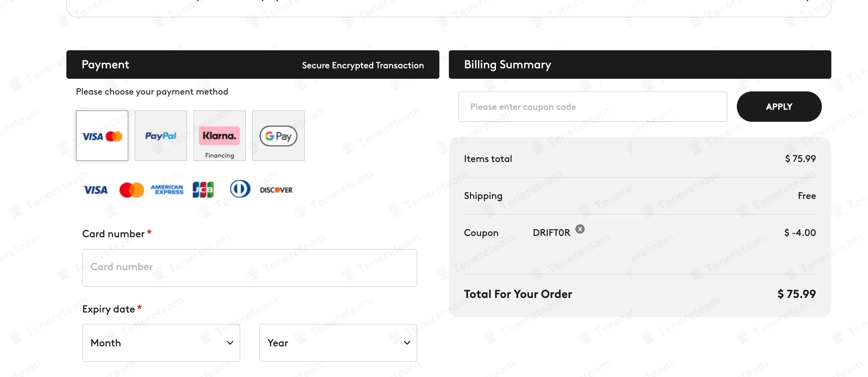This screenshot has width=868, height=377.
Task: Choose PayPal as payment method
Action: tap(161, 136)
